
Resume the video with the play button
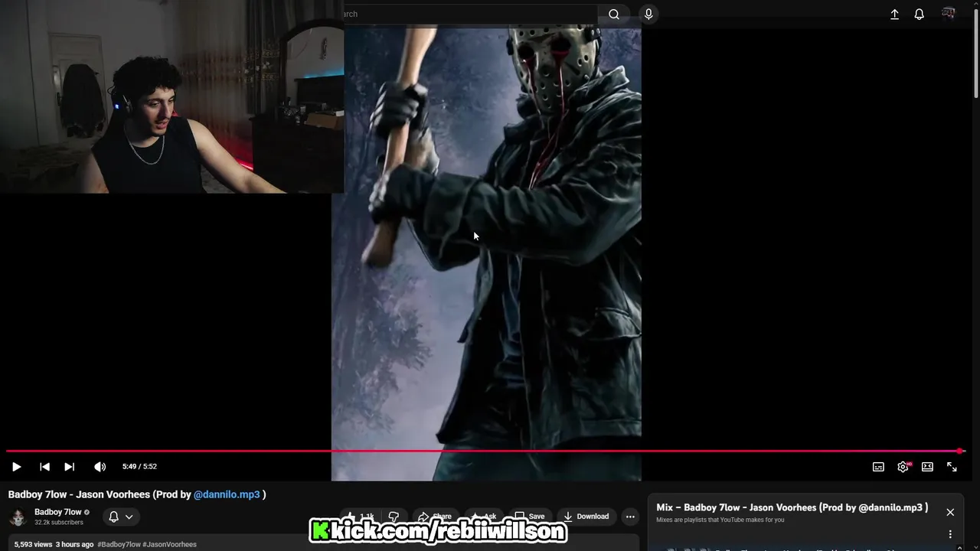coord(16,467)
